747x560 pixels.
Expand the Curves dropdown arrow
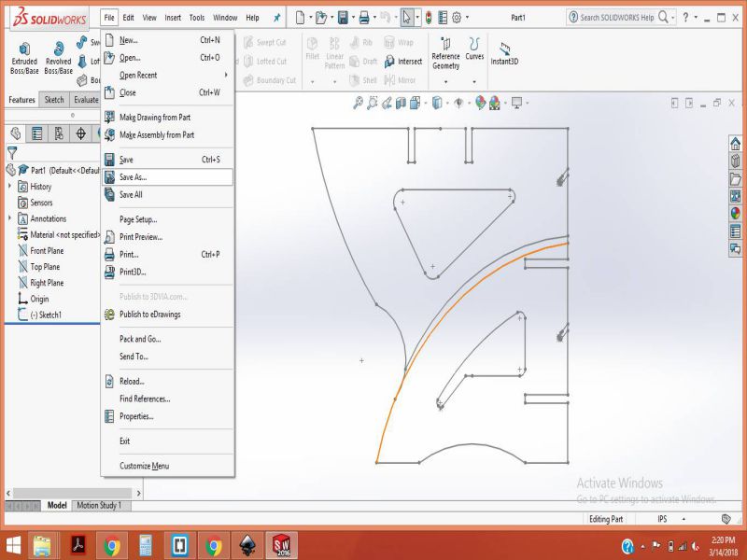pos(474,82)
